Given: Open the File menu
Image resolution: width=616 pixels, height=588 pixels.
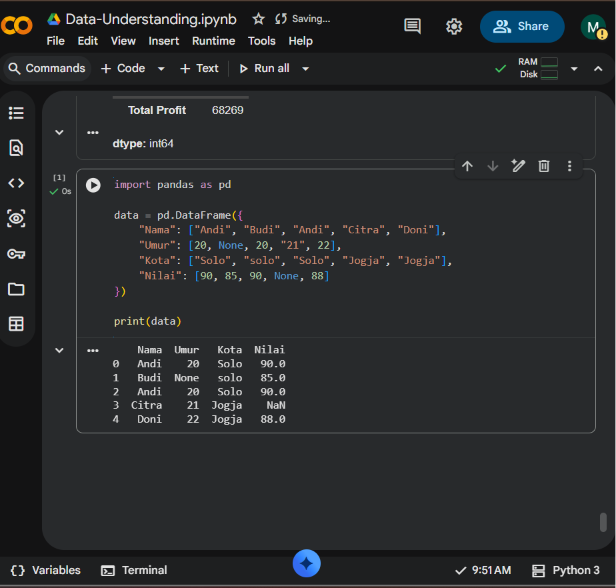Looking at the screenshot, I should (x=55, y=41).
